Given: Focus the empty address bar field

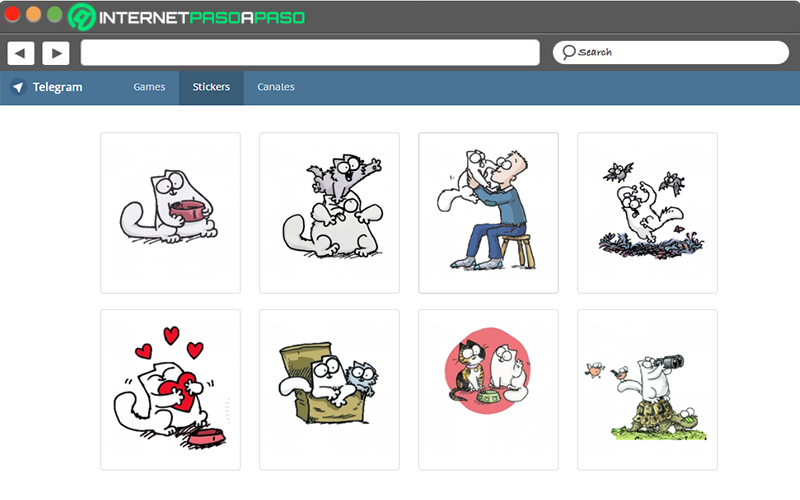Looking at the screenshot, I should point(310,53).
